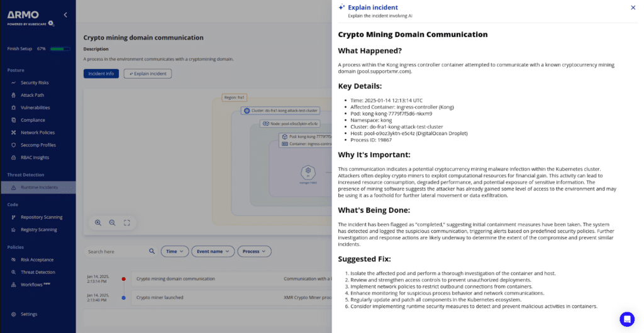Click the Threat Detection policy icon
Image resolution: width=644 pixels, height=333 pixels.
tap(13, 272)
